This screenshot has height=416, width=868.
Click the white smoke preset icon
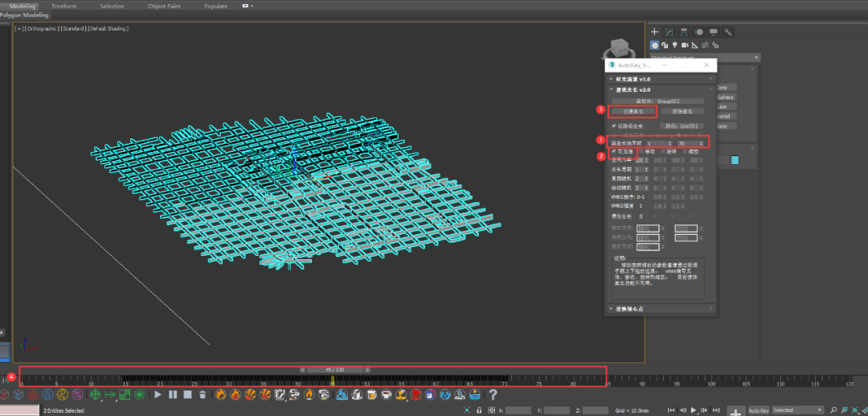[280, 394]
